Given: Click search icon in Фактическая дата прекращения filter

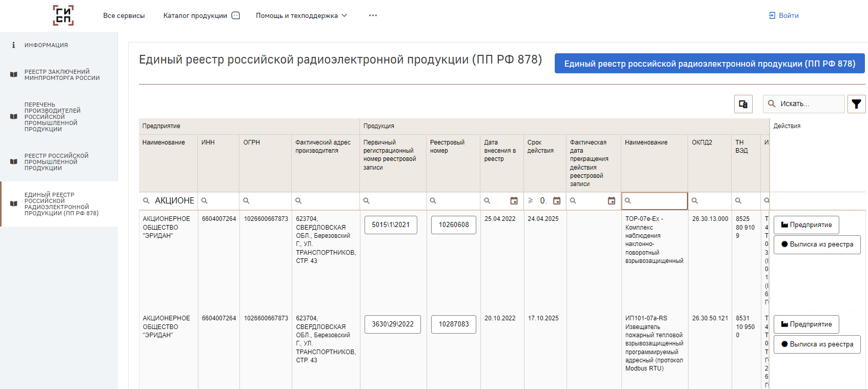Looking at the screenshot, I should tap(573, 201).
